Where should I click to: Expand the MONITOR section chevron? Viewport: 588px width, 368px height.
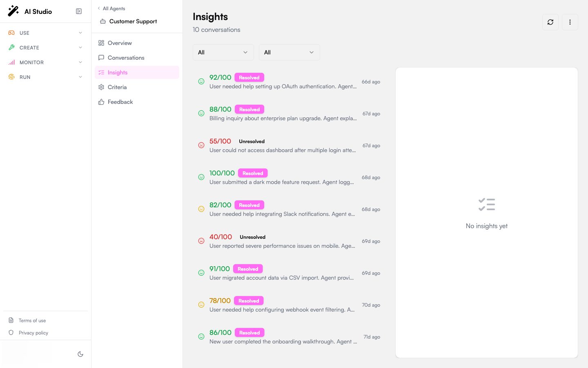pos(80,62)
